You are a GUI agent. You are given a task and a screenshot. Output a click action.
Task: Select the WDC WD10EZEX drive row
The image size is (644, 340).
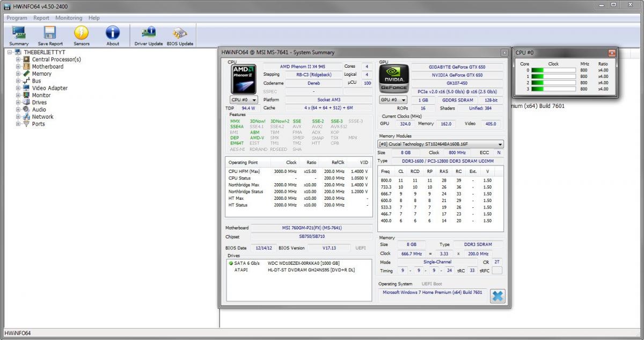(299, 263)
